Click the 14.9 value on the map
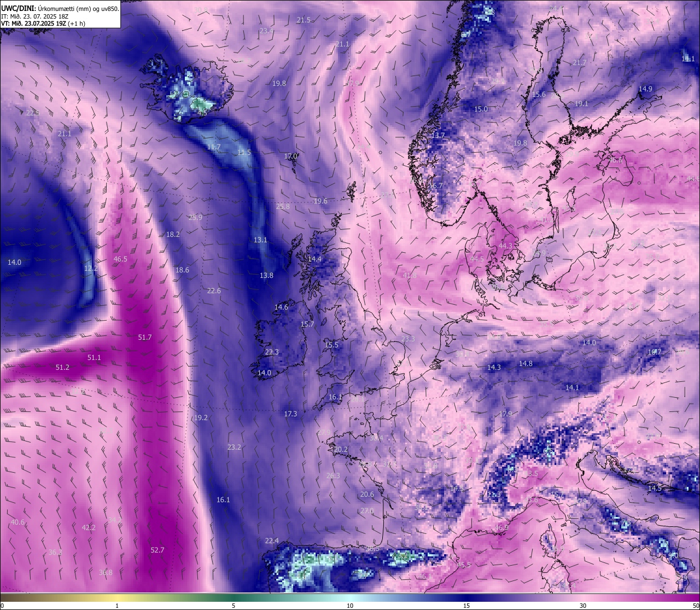 click(x=645, y=89)
